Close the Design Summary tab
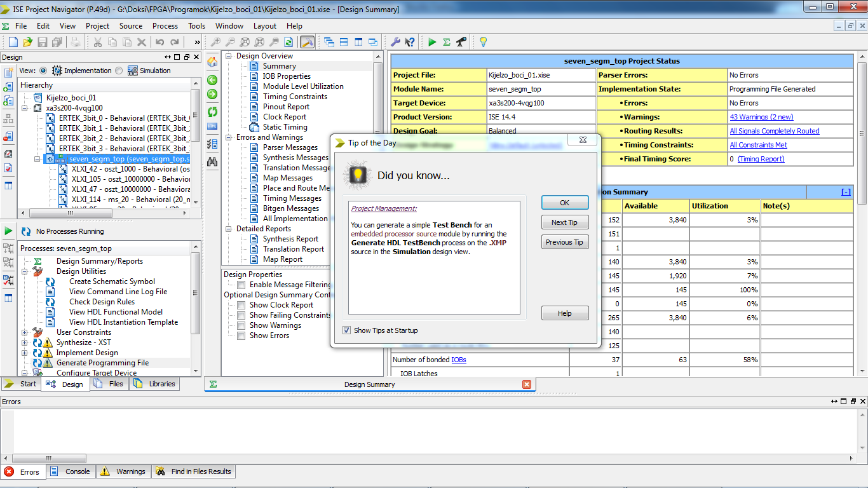 [x=527, y=384]
